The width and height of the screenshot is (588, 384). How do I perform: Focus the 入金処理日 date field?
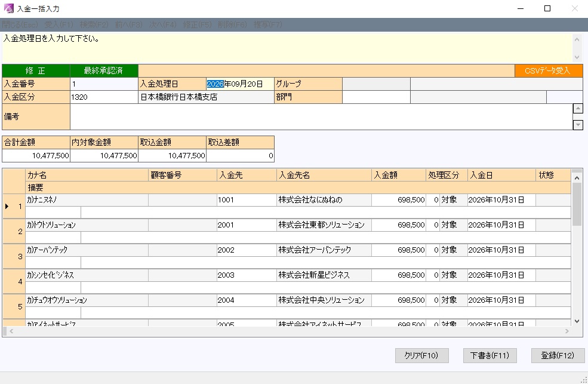tap(240, 84)
